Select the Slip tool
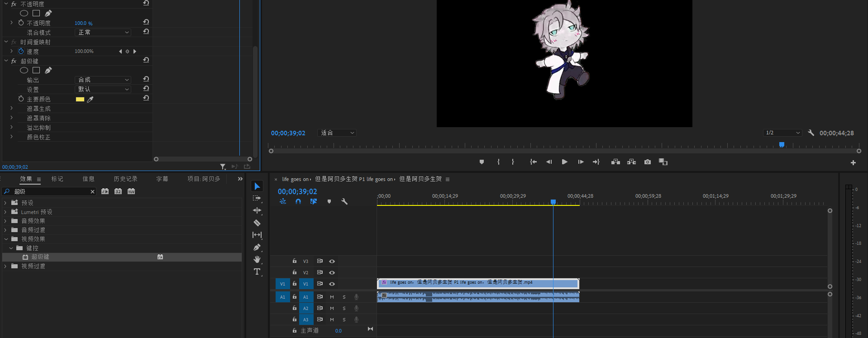Screen dimensions: 868x338 257,235
